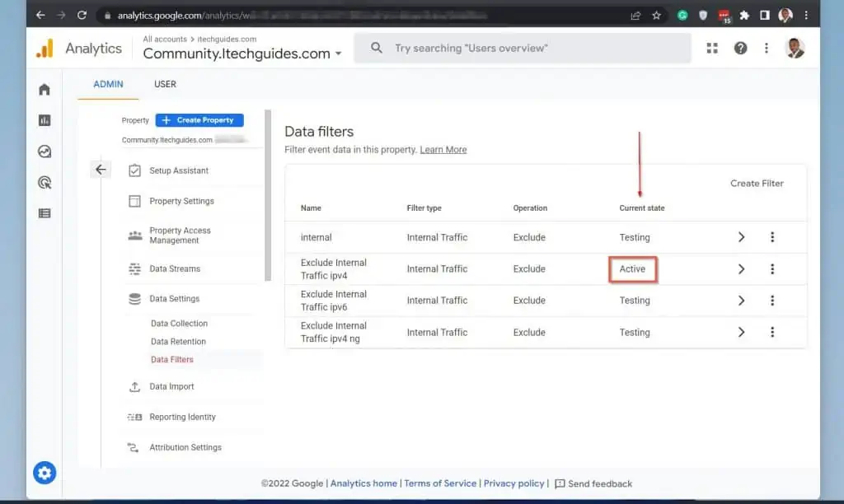Switch to the USER tab
This screenshot has width=844, height=504.
pos(165,84)
